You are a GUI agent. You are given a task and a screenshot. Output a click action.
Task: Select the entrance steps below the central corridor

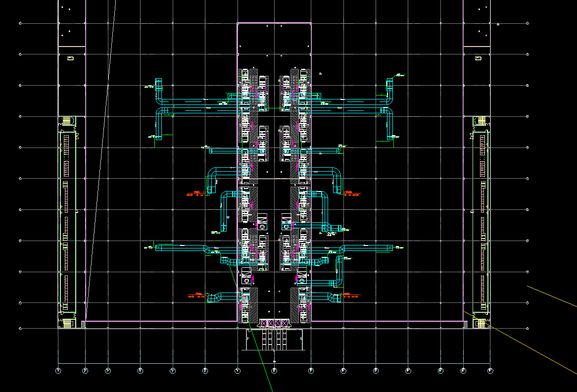[274, 340]
